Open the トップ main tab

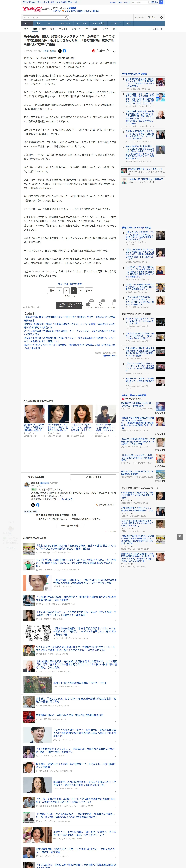(27, 24)
